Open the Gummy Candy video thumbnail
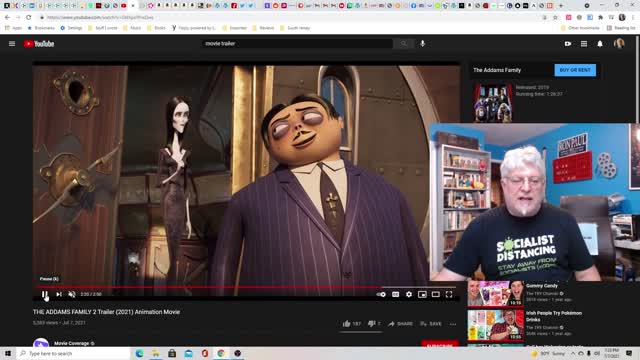This screenshot has width=640, height=360. [496, 293]
